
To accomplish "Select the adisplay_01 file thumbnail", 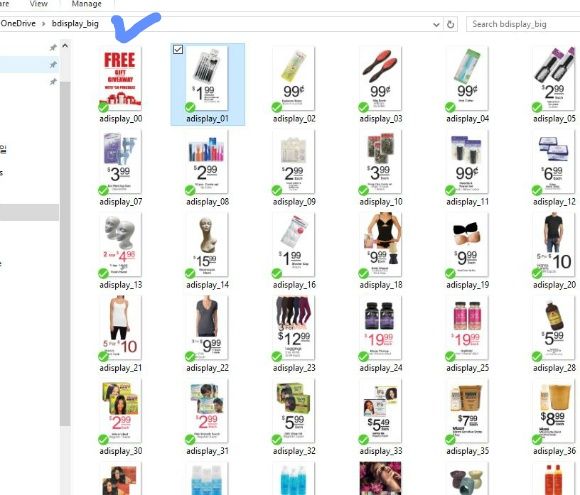I will pos(207,78).
